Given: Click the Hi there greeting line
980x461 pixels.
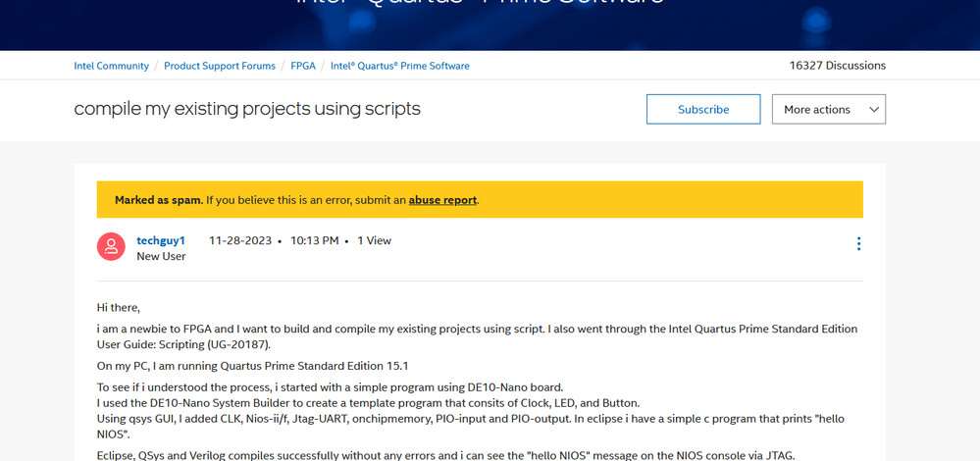Looking at the screenshot, I should point(119,308).
